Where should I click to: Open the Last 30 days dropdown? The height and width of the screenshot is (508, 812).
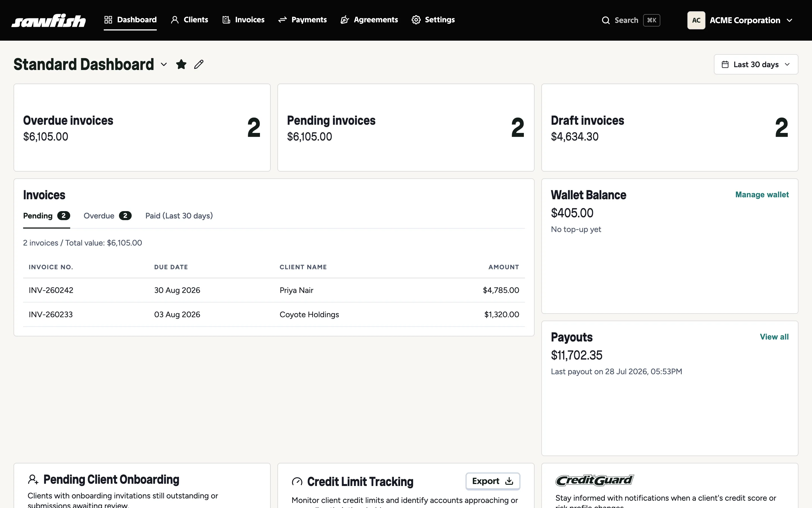pos(756,65)
